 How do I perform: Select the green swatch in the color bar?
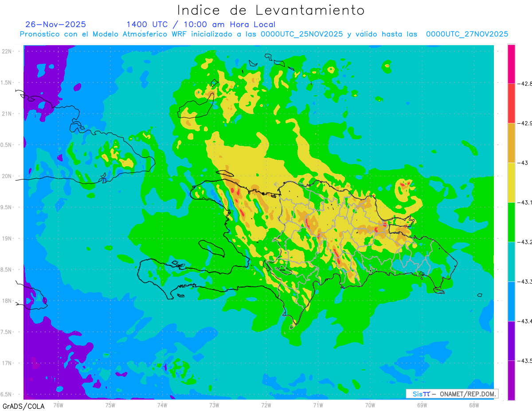[512, 222]
